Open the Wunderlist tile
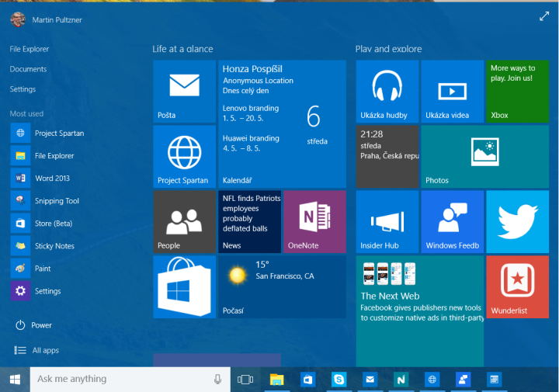The width and height of the screenshot is (559, 392). coord(518,287)
